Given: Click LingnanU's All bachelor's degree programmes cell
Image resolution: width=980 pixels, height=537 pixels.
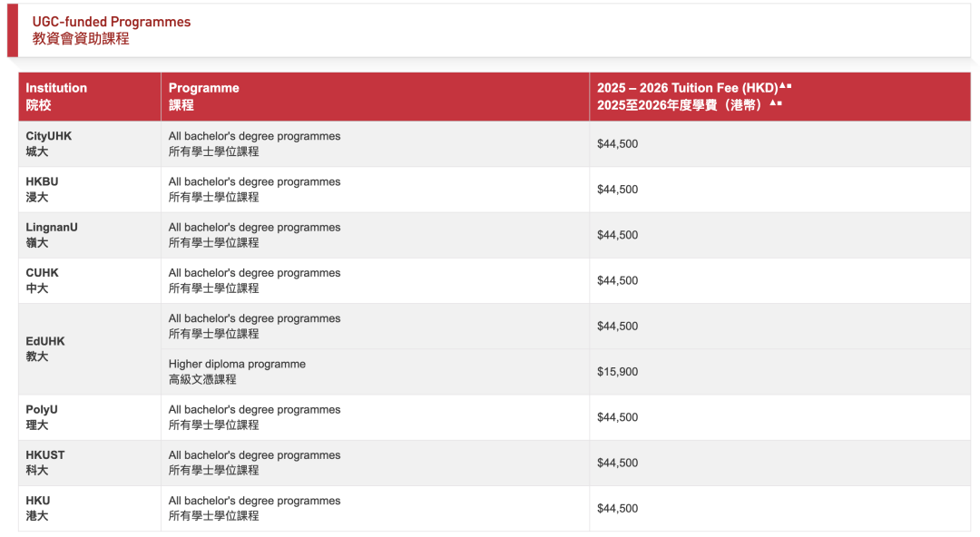Looking at the screenshot, I should [375, 235].
